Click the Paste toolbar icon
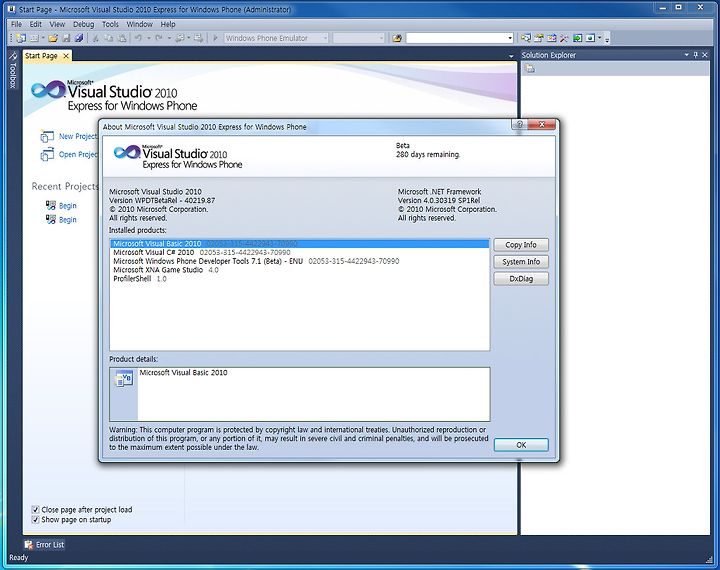 [122, 38]
